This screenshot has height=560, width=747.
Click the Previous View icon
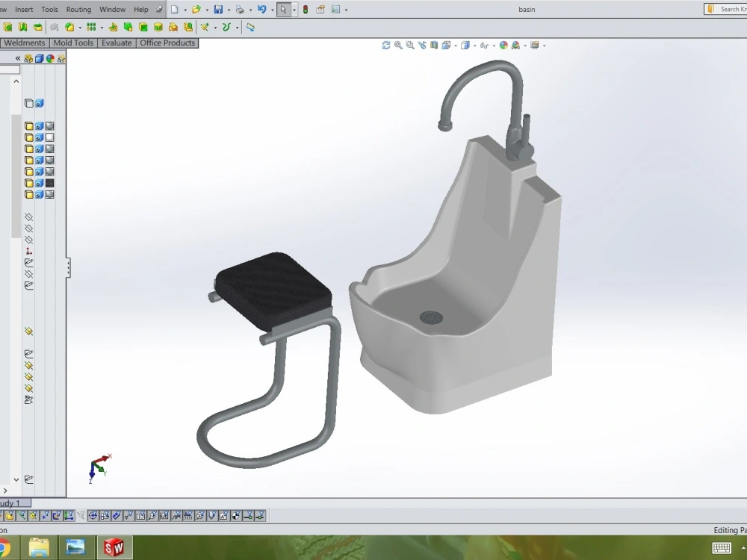(422, 46)
